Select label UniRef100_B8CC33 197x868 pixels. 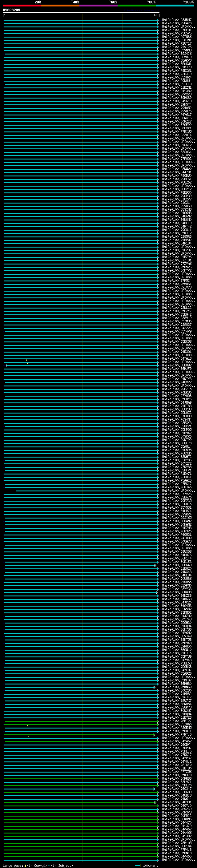click(x=177, y=410)
